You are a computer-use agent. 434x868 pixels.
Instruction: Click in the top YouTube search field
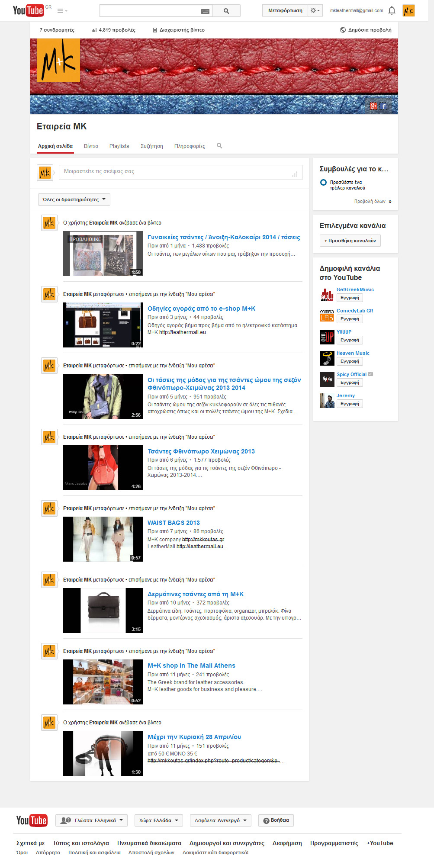[x=156, y=11]
